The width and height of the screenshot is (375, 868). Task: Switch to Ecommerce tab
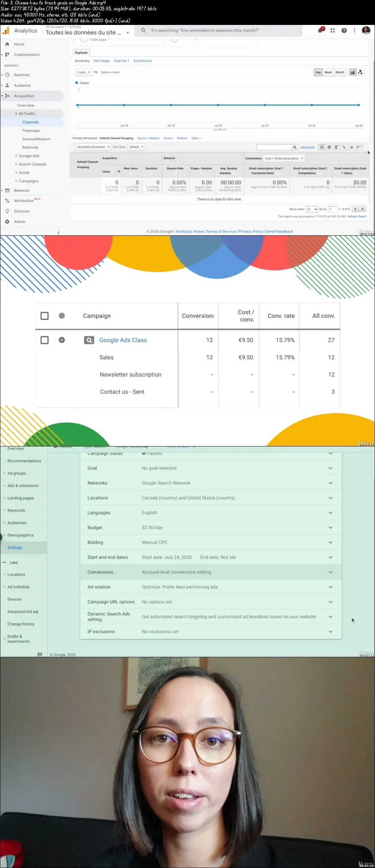click(142, 61)
